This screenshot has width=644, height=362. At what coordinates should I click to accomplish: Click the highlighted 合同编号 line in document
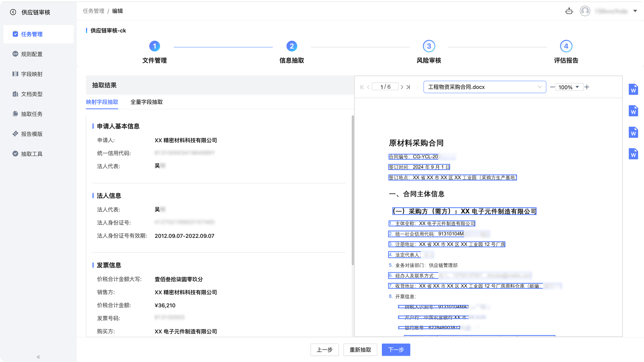pos(414,157)
